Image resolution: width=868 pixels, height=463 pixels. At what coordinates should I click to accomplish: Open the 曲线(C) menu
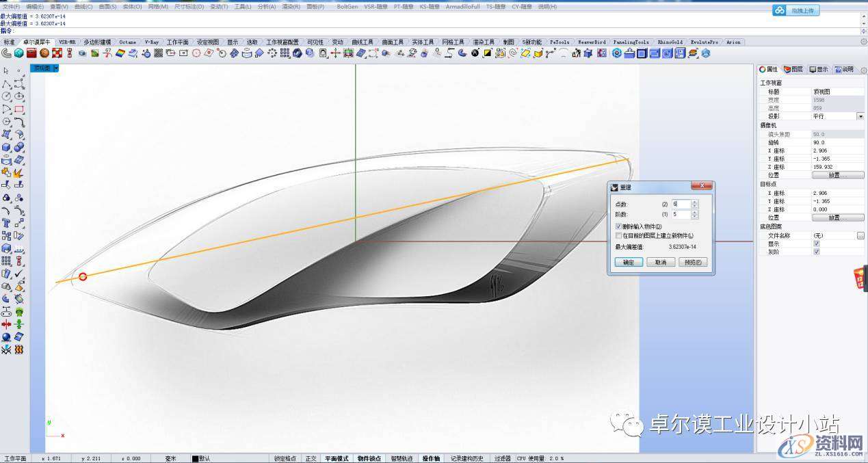coord(83,6)
